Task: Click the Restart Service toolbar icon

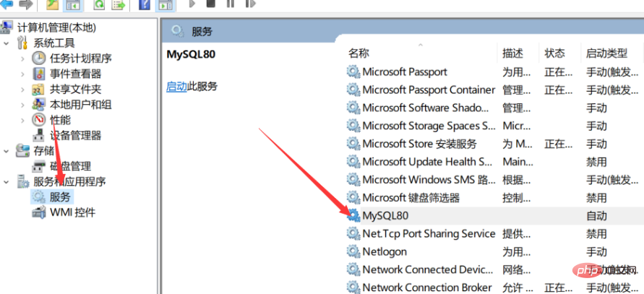Action: (250, 4)
